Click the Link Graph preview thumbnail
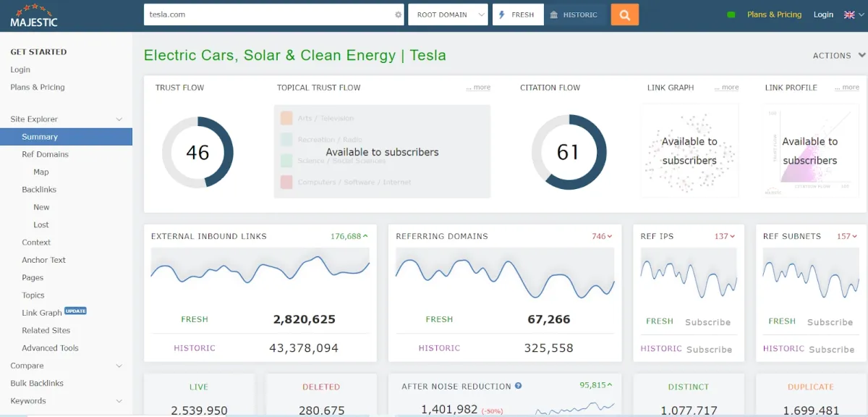The image size is (868, 417). coord(690,151)
